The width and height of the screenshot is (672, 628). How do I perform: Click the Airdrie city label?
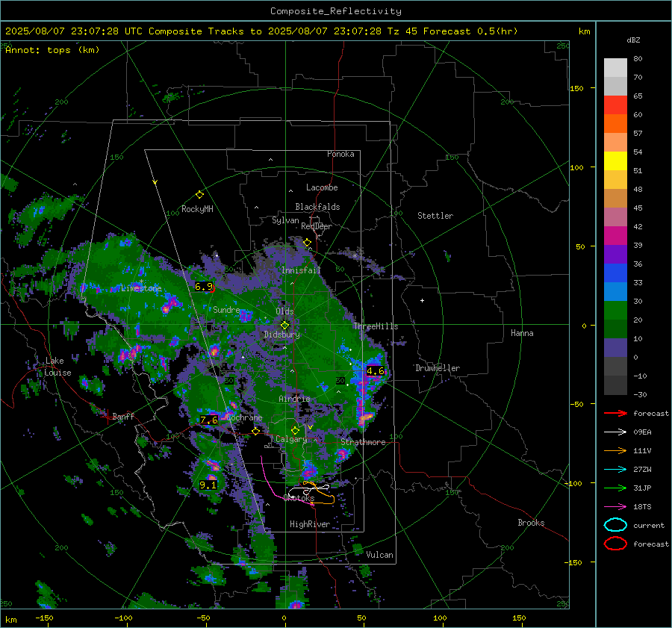[294, 399]
